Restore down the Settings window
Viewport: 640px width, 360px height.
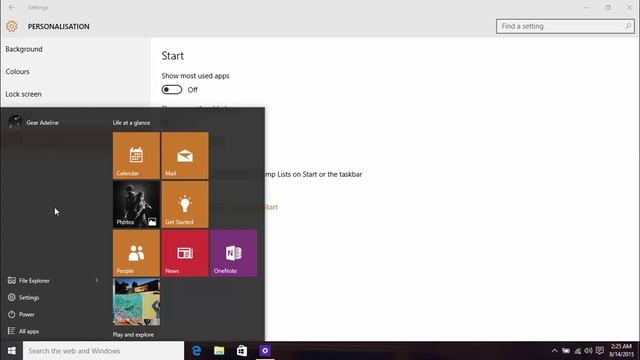[608, 7]
